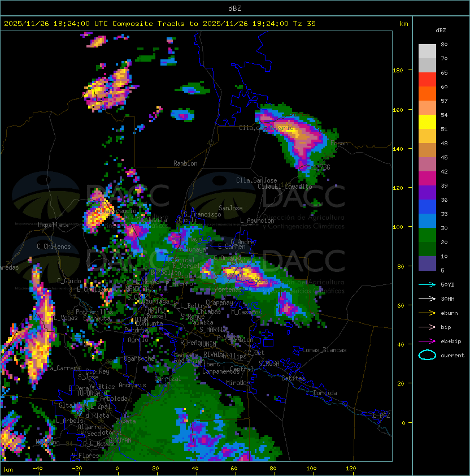The height and width of the screenshot is (476, 470).
Task: Click the 'M_Caseros' place label
Action: [246, 312]
